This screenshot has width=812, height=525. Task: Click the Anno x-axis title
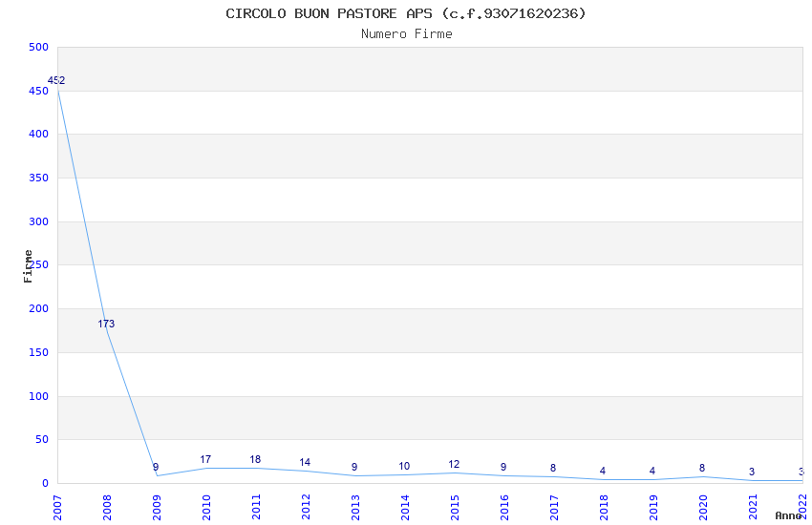[788, 515]
